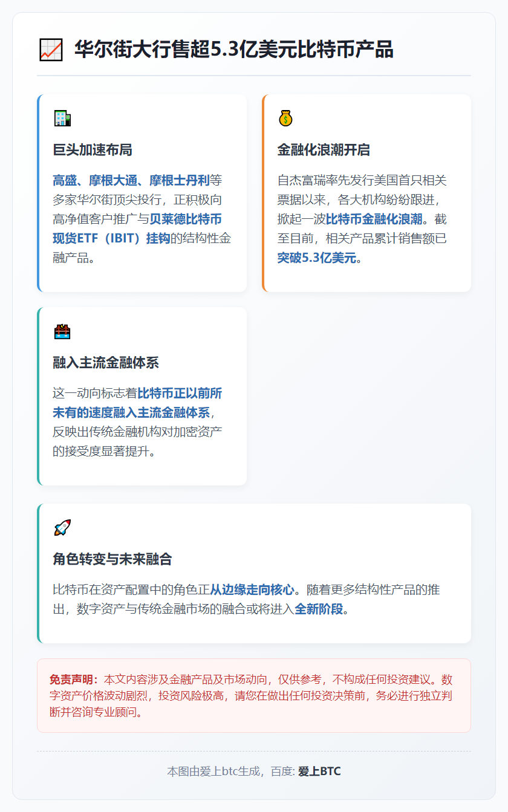508x812 pixels.
Task: Click the highlighted text 突破5.3亿美元
Action: pyautogui.click(x=317, y=258)
